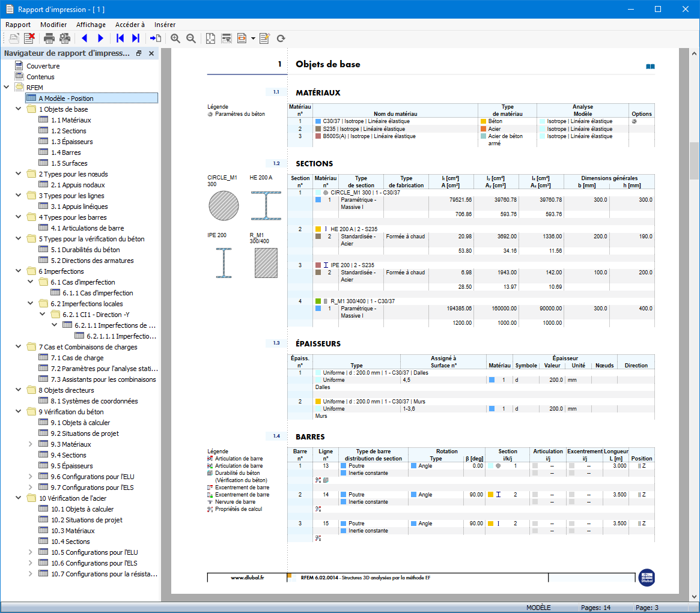Jump to first page icon

[x=120, y=38]
